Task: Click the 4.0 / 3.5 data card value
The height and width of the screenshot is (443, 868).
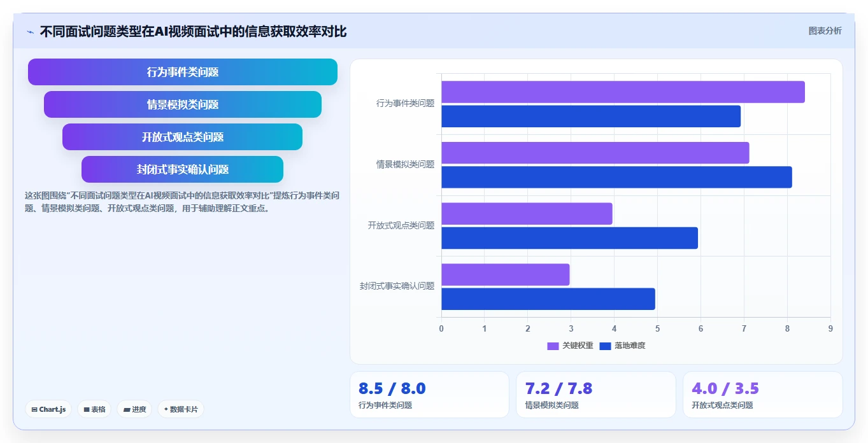Action: point(725,388)
